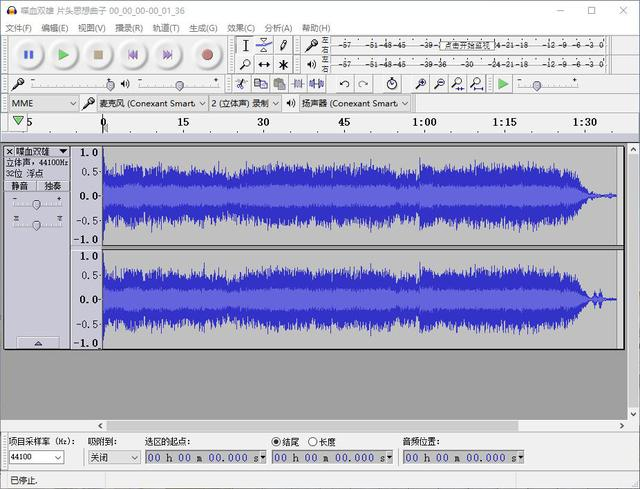Click the Zoom Out magnifier icon
The image size is (640, 489).
coord(439,84)
